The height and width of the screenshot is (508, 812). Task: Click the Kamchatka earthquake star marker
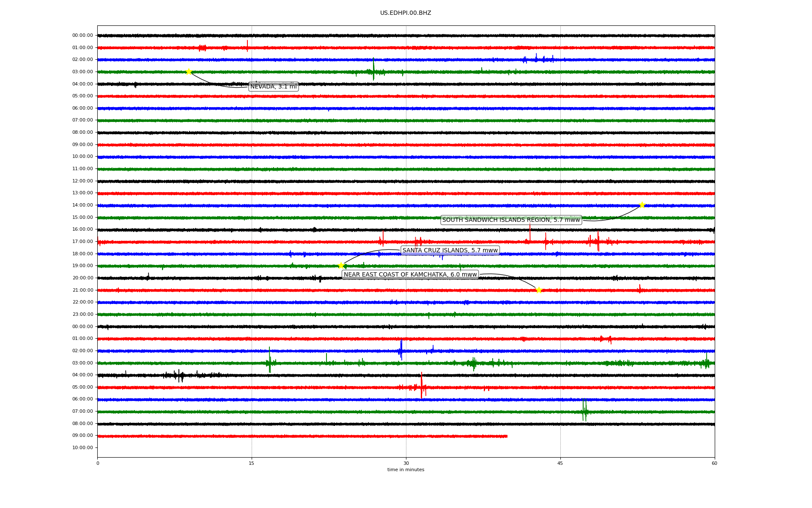539,290
